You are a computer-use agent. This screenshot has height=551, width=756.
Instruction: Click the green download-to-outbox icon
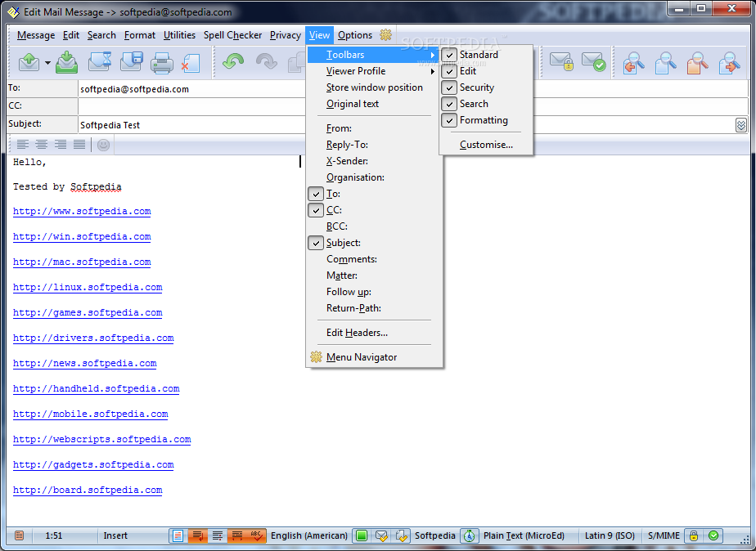[x=66, y=63]
